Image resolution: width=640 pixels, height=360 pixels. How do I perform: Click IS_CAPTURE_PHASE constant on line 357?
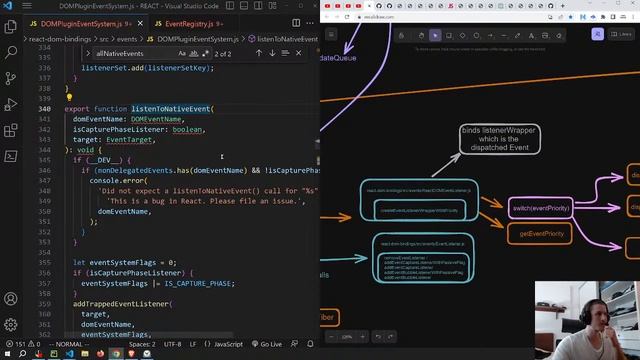(x=198, y=283)
